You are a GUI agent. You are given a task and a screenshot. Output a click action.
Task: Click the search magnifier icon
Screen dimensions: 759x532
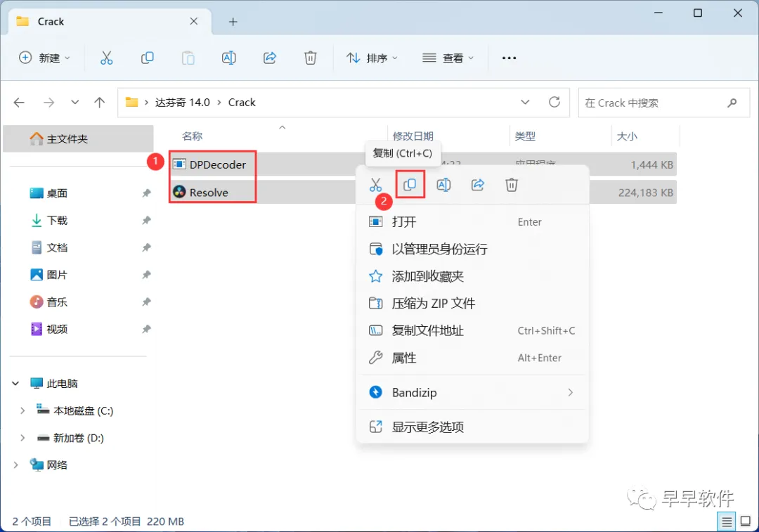click(732, 103)
